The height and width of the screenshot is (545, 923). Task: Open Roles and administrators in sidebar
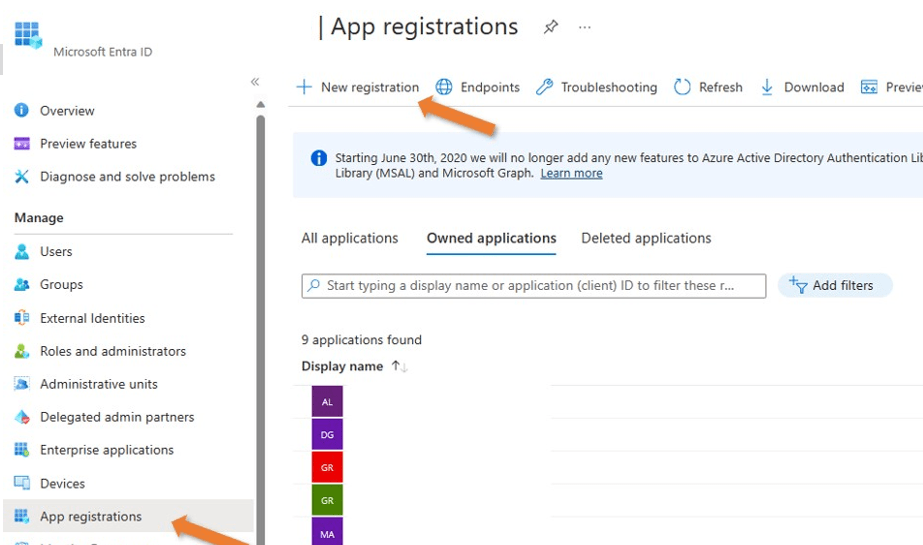point(112,351)
